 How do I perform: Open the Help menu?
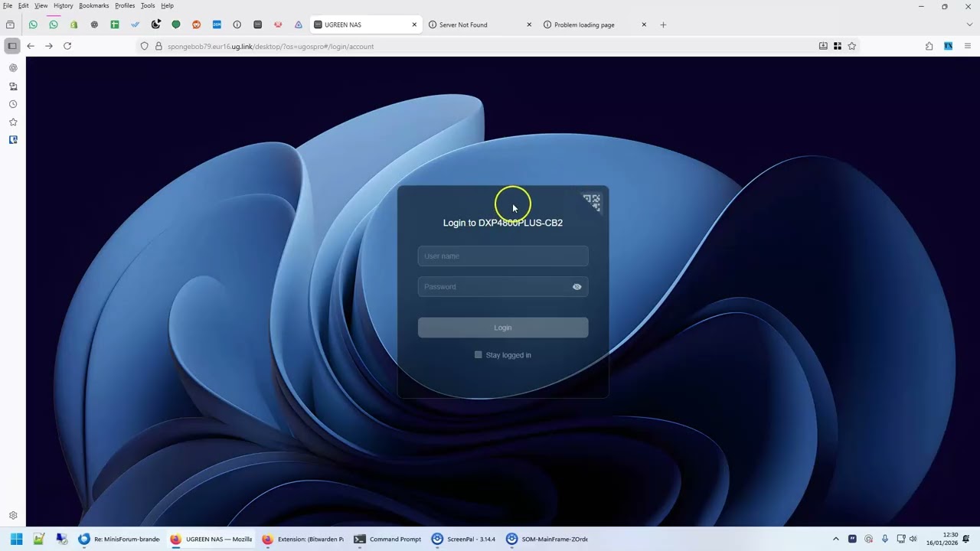tap(167, 5)
